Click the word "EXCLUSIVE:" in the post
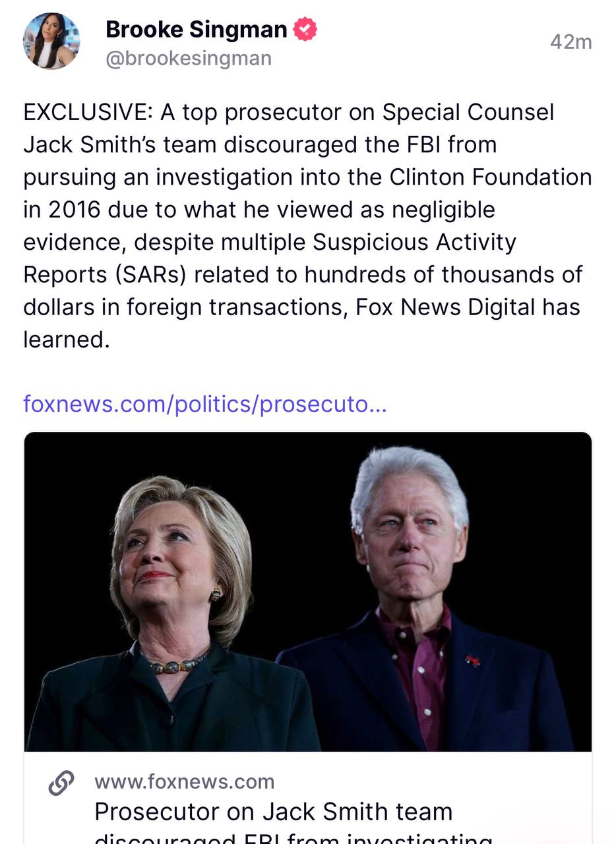616x844 pixels. (88, 112)
